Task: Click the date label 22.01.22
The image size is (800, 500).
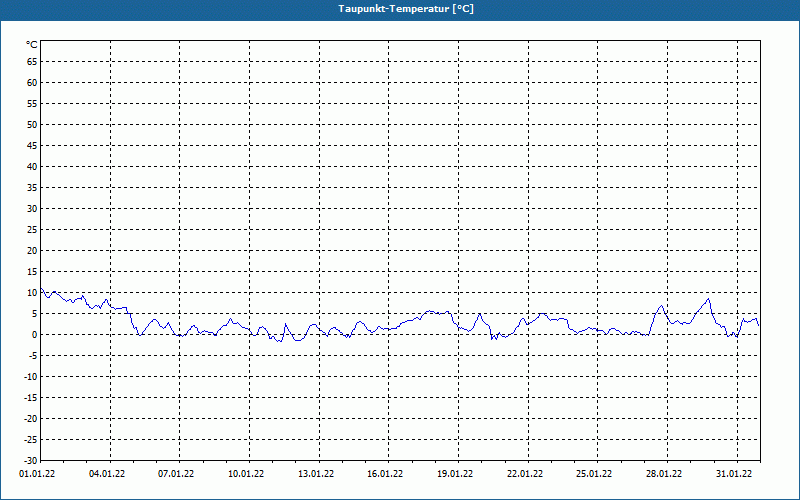Action: [525, 474]
